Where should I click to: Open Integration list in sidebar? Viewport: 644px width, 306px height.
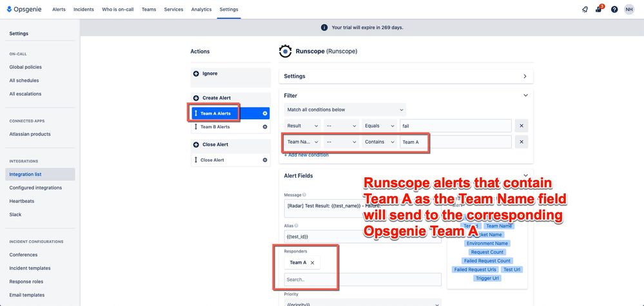(40, 175)
